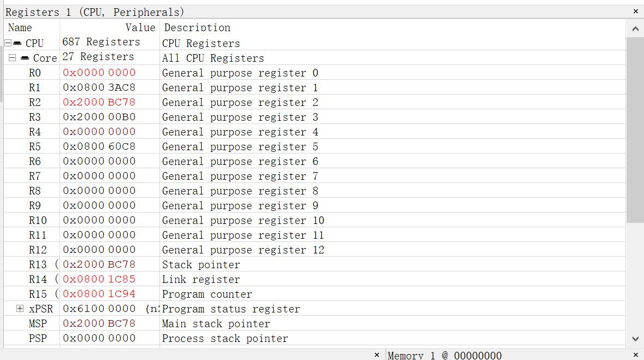The image size is (644, 360).
Task: Click the CPU chip icon
Action: (x=17, y=43)
